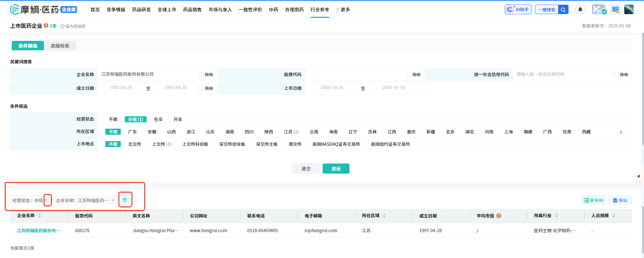Select 江苏 (1) region filter
Viewport: 644px width, 258px height.
291,132
